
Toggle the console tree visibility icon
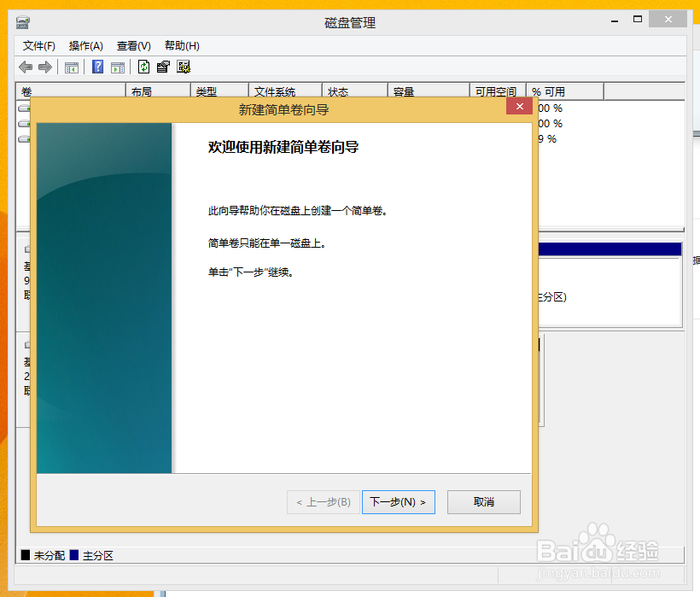pyautogui.click(x=72, y=67)
